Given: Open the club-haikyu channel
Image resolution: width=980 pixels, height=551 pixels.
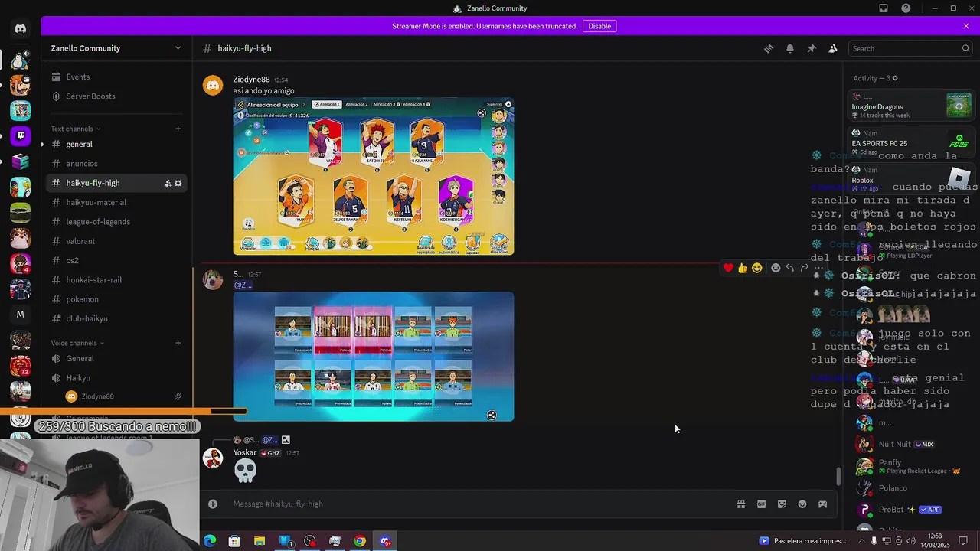Looking at the screenshot, I should [116, 318].
